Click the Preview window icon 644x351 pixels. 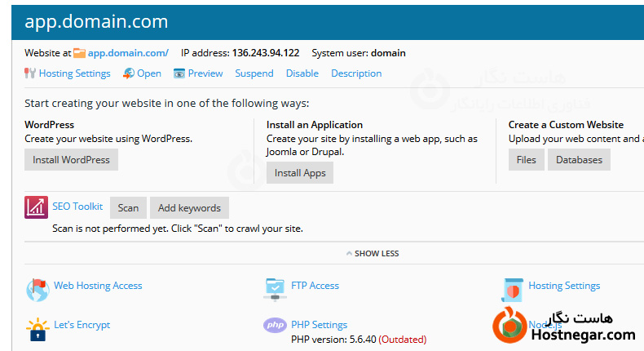179,73
